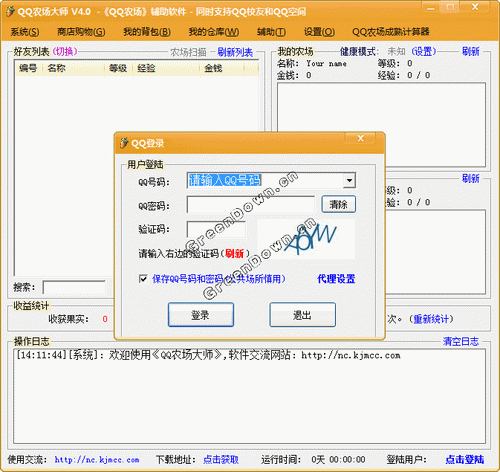The image size is (500, 472).
Task: Click the 搜索 input field
Action: point(74,287)
